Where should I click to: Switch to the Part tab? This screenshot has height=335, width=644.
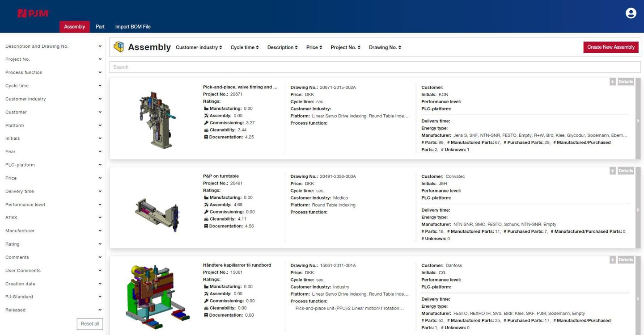pyautogui.click(x=100, y=27)
